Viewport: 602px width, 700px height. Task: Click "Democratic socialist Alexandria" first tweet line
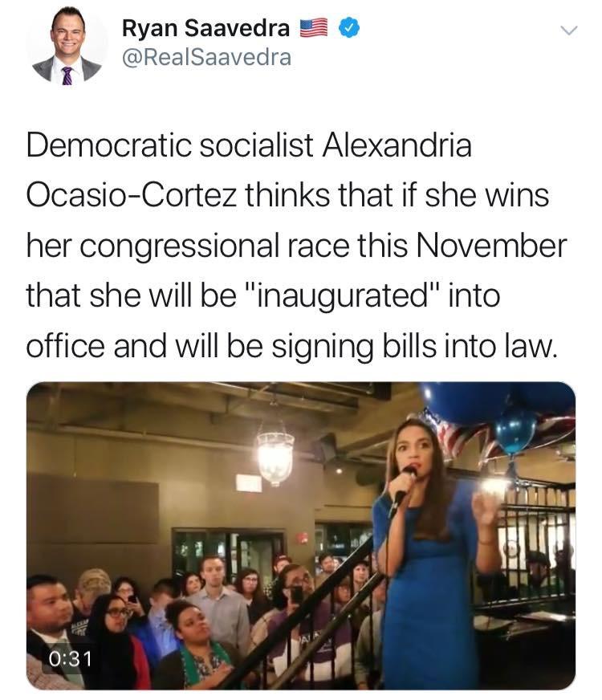click(249, 145)
